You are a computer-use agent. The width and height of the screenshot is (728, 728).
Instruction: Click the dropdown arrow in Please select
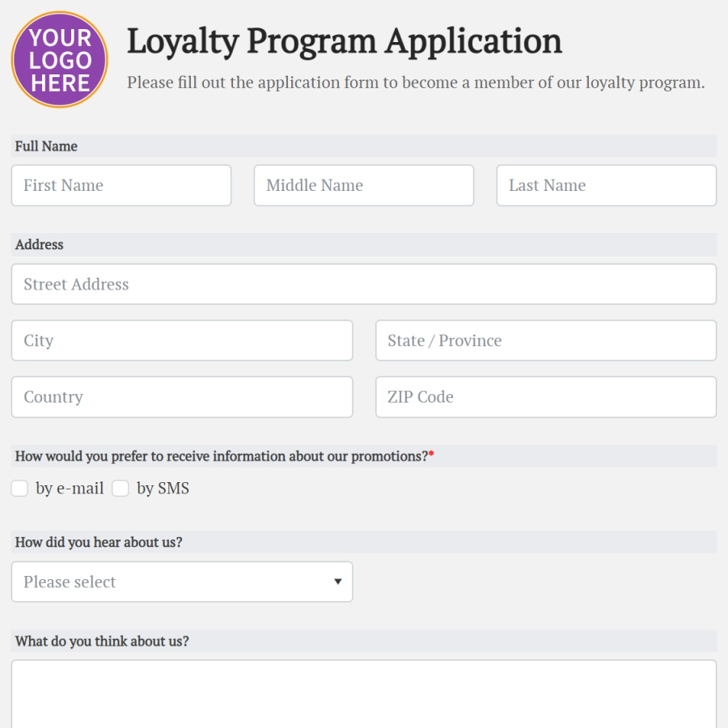[338, 582]
